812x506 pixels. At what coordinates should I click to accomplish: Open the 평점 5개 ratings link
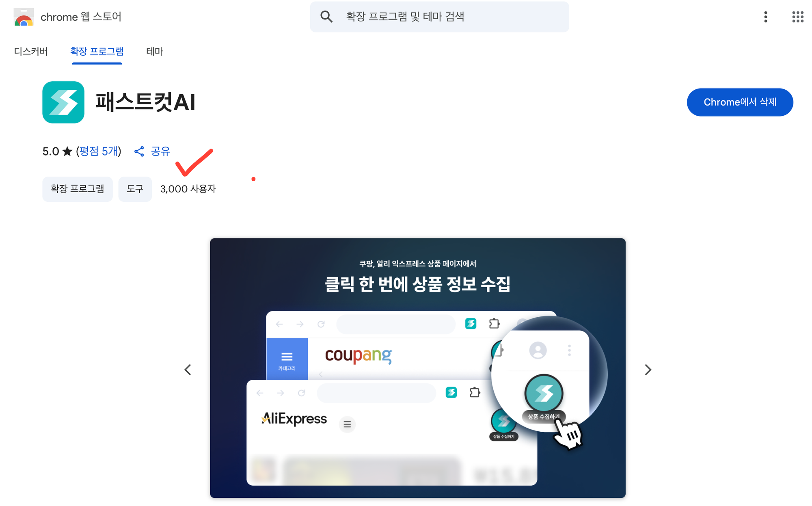point(99,151)
